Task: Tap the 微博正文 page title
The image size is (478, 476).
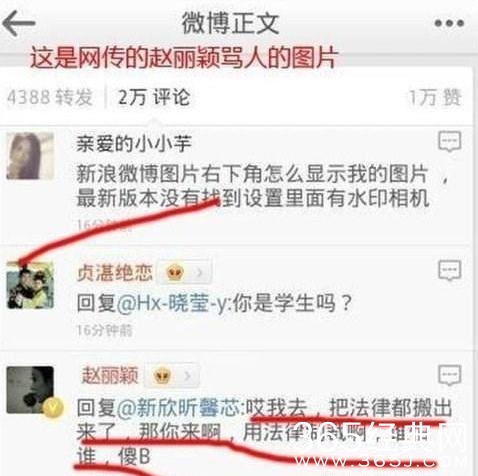Action: [x=230, y=23]
